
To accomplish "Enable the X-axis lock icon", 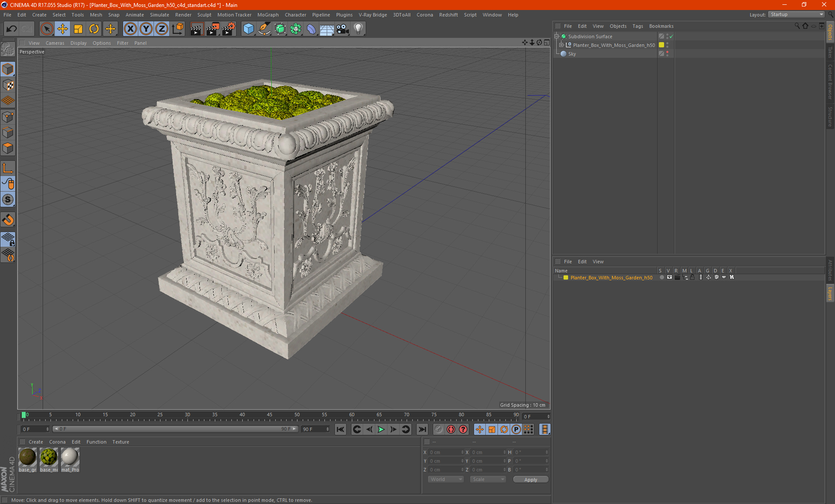I will (130, 29).
